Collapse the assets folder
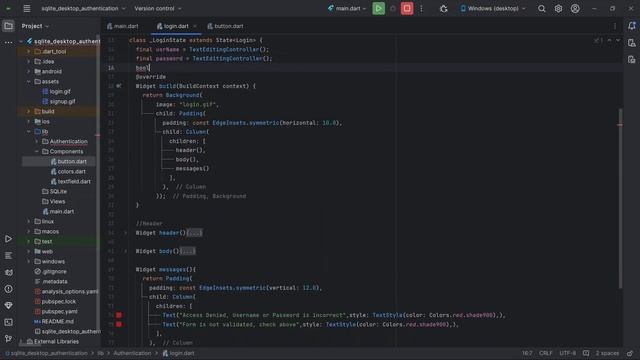The width and height of the screenshot is (640, 360). tap(29, 82)
